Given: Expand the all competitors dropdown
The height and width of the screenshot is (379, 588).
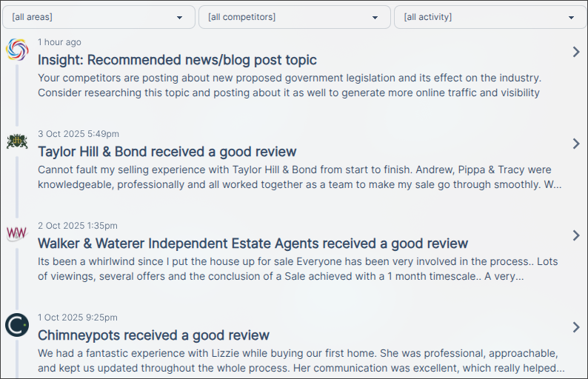Looking at the screenshot, I should click(294, 17).
